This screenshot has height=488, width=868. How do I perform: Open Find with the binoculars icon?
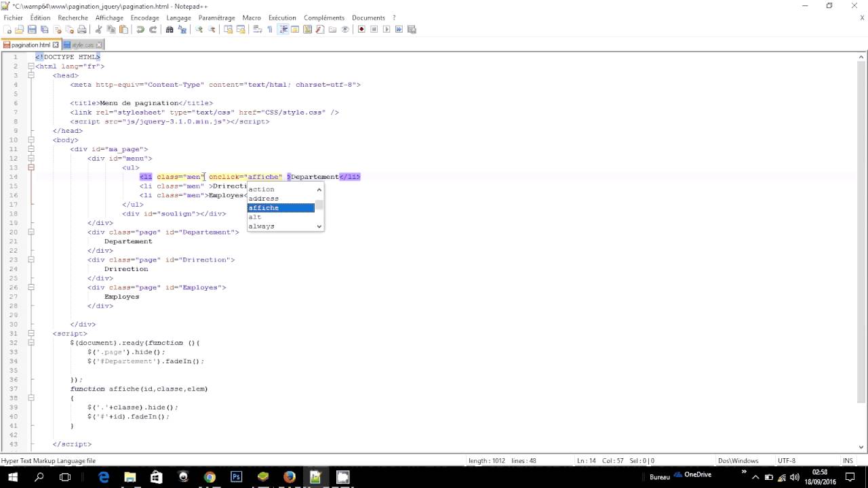coord(170,29)
